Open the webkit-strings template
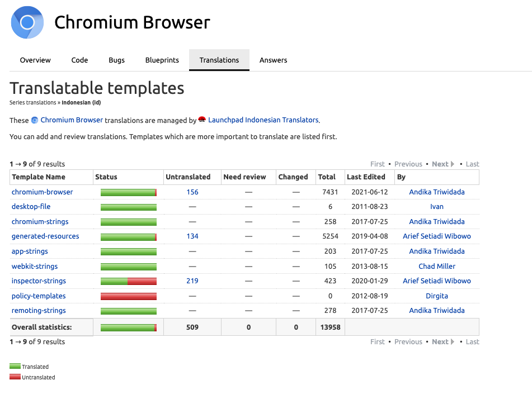This screenshot has width=532, height=404. pyautogui.click(x=35, y=267)
